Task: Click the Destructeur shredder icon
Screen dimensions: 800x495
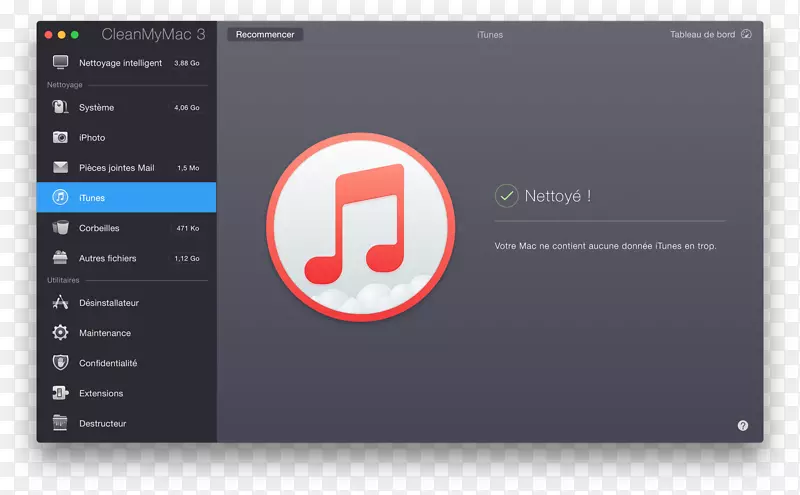Action: 60,423
